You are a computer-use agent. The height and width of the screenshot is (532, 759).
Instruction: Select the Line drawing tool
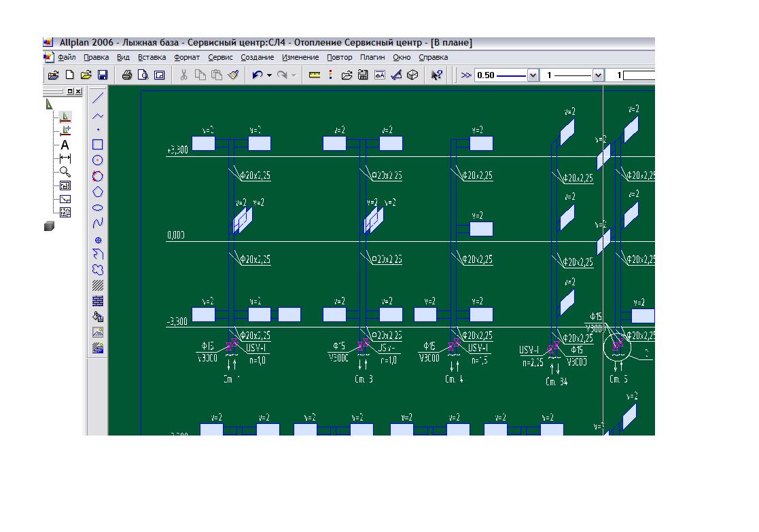(98, 98)
